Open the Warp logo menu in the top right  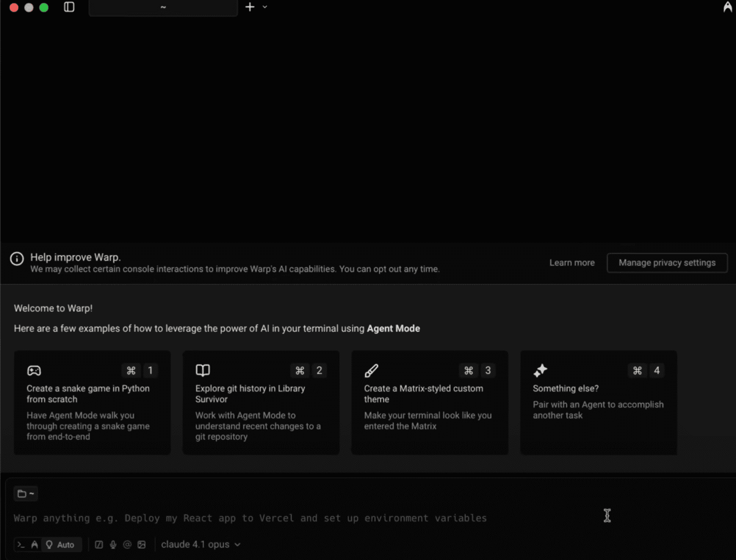728,7
